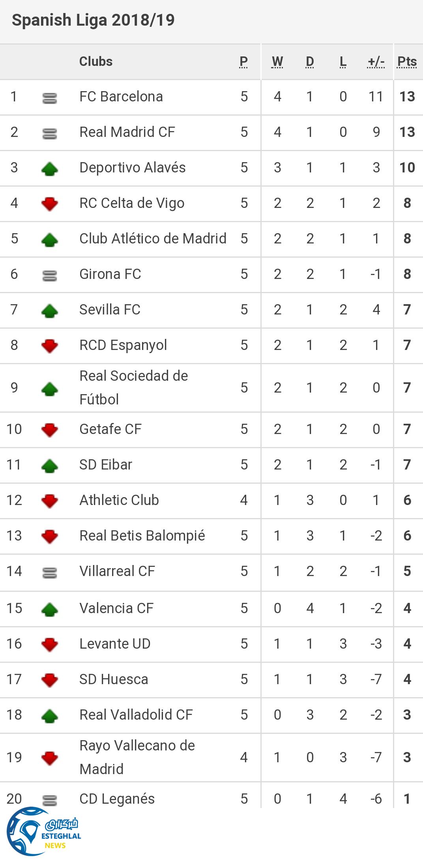Click FC Barcelona's points total of 13

click(x=407, y=97)
